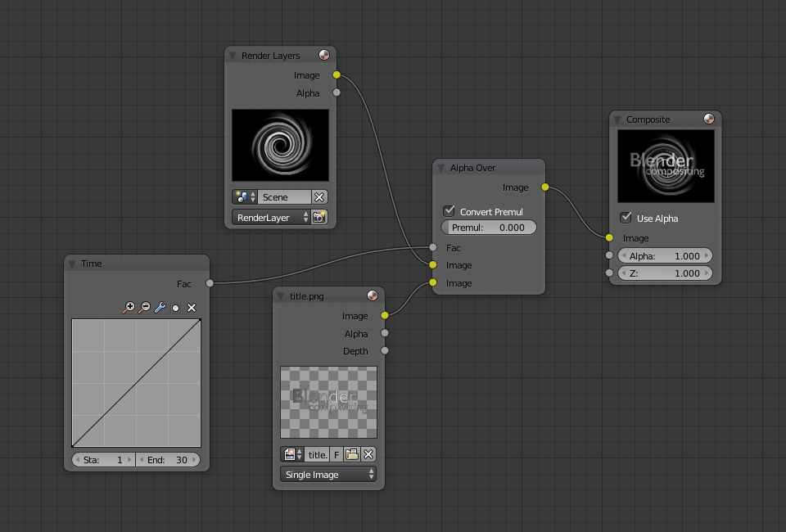The image size is (786, 532).
Task: Open curve tools wrench menu
Action: click(160, 308)
